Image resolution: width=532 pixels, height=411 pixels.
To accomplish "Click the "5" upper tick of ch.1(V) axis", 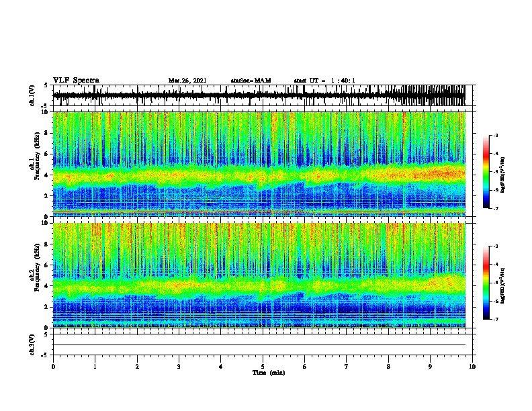I will click(x=46, y=85).
